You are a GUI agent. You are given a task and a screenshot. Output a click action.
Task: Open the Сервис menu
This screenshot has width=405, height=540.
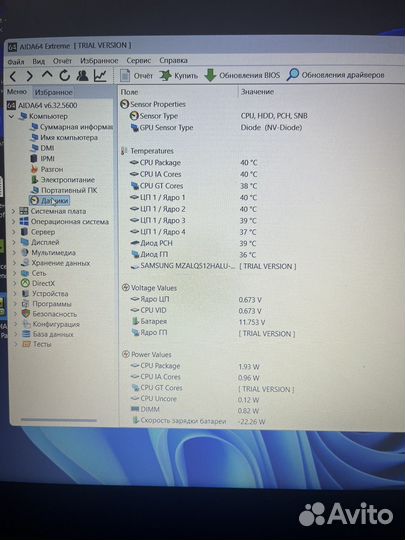pos(139,60)
